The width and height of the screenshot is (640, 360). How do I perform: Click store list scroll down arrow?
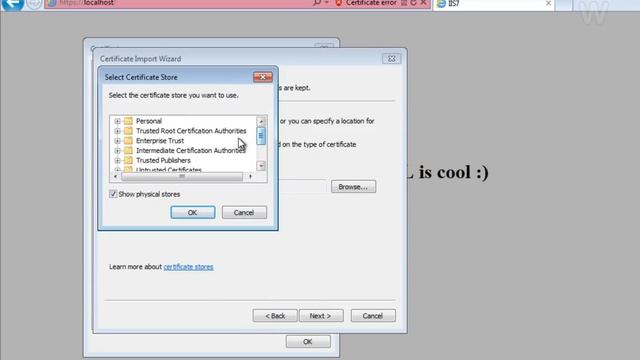click(x=261, y=166)
